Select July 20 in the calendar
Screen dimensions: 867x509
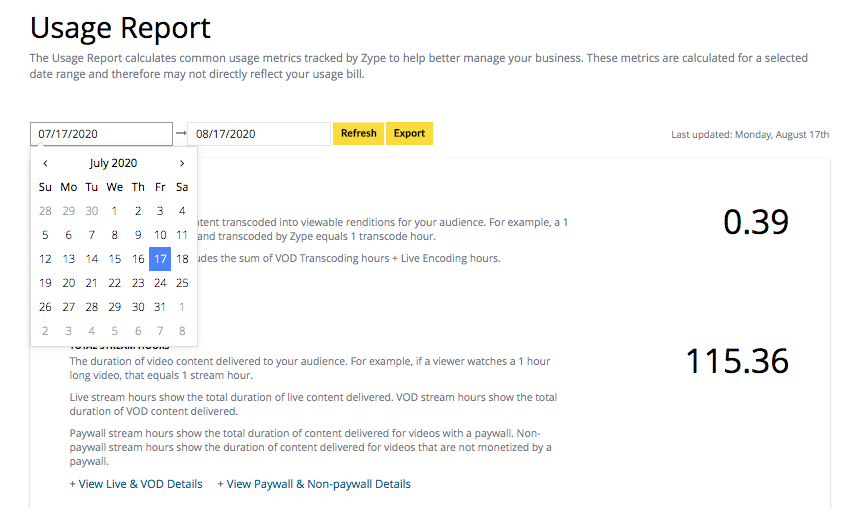pyautogui.click(x=69, y=283)
